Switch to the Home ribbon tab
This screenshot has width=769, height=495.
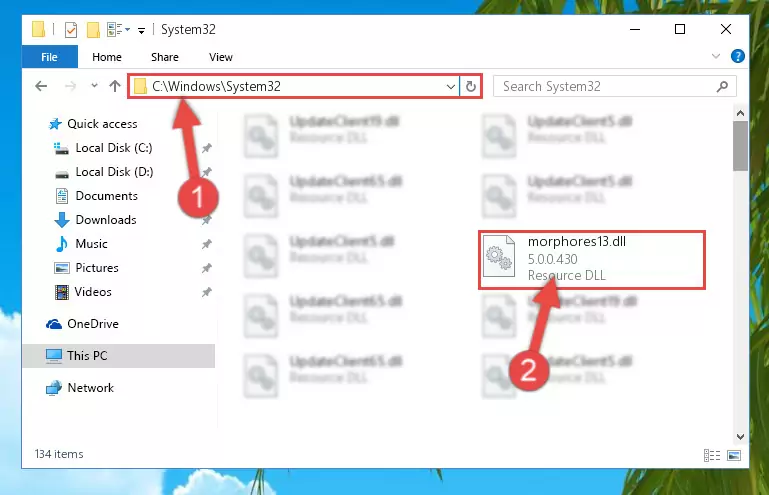tap(106, 57)
